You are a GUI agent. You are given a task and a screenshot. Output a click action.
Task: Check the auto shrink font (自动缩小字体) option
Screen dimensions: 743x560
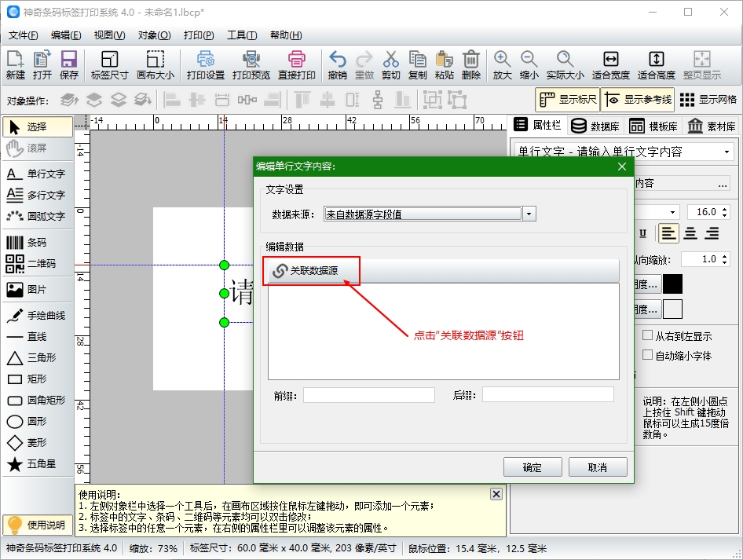pyautogui.click(x=648, y=355)
